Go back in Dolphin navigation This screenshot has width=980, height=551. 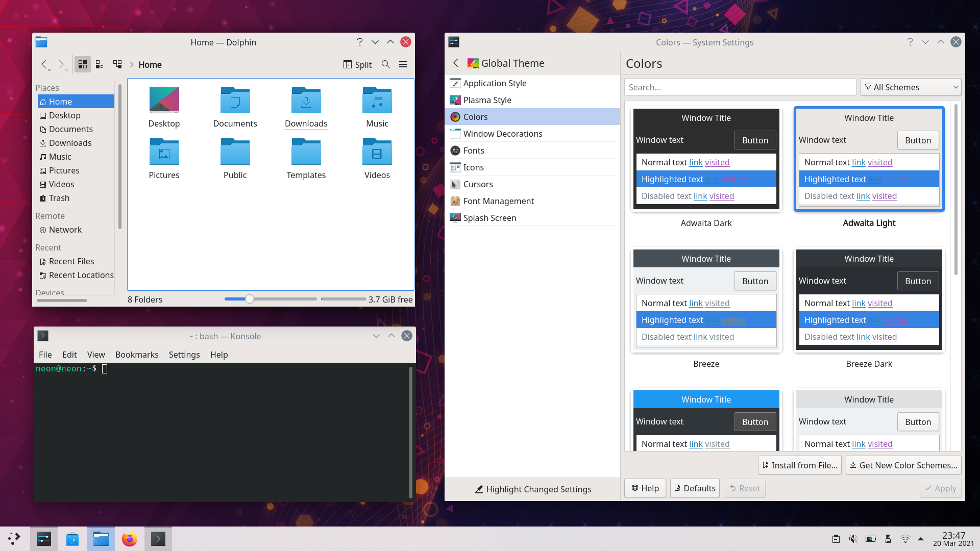point(45,64)
